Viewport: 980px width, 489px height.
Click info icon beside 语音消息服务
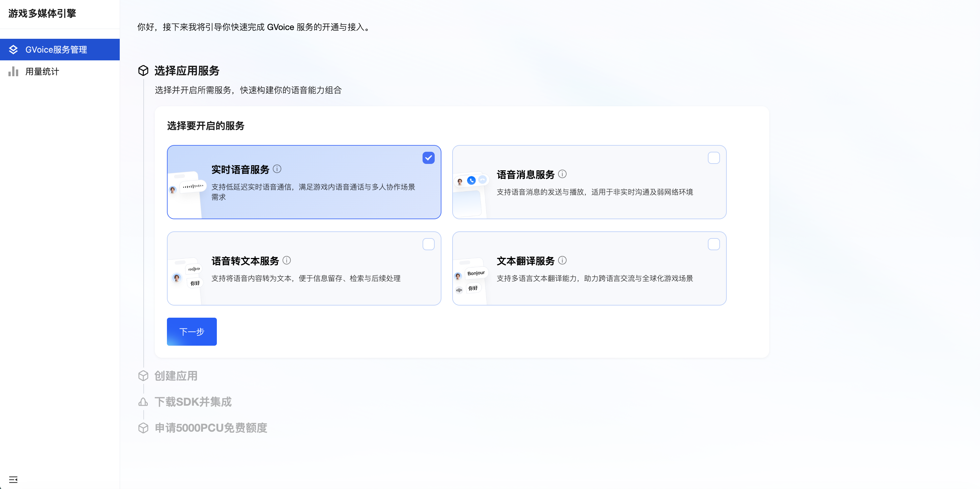tap(562, 174)
